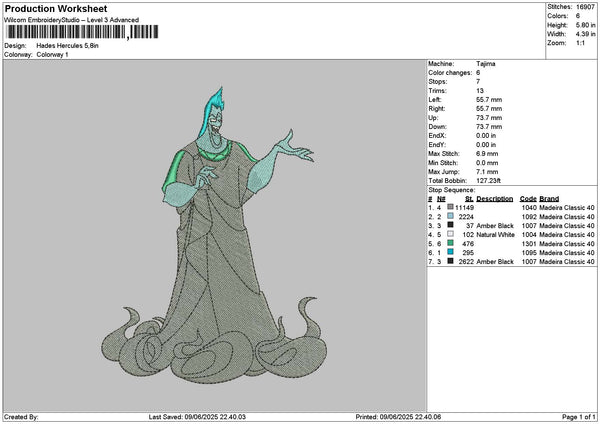Click the 'Stop Sequence:' heading
600x424 pixels.
452,190
